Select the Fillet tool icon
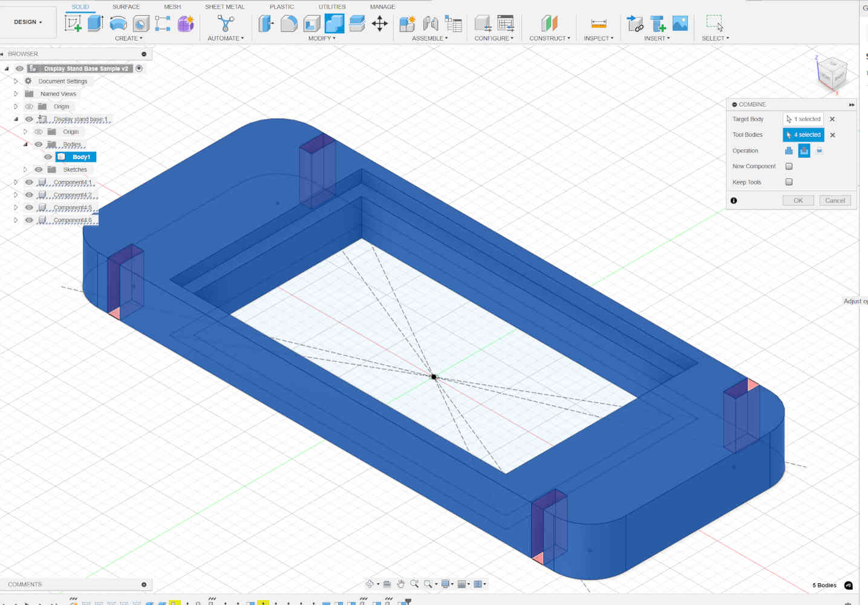 click(x=289, y=24)
